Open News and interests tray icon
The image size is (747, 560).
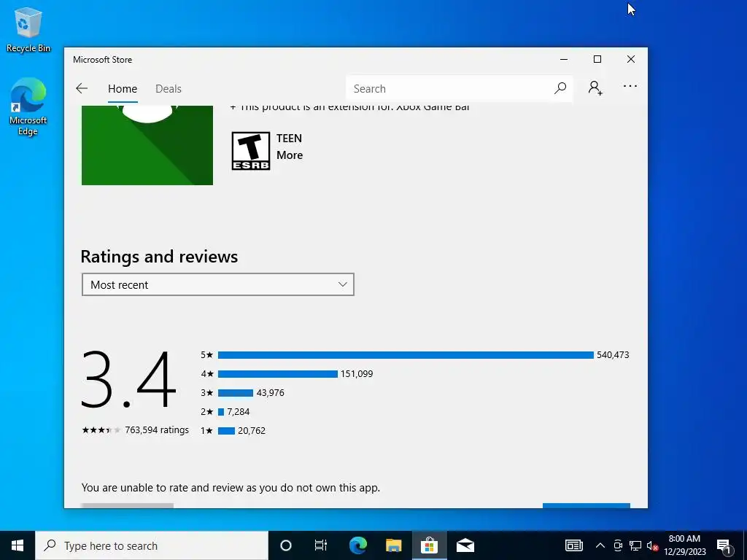tap(573, 545)
